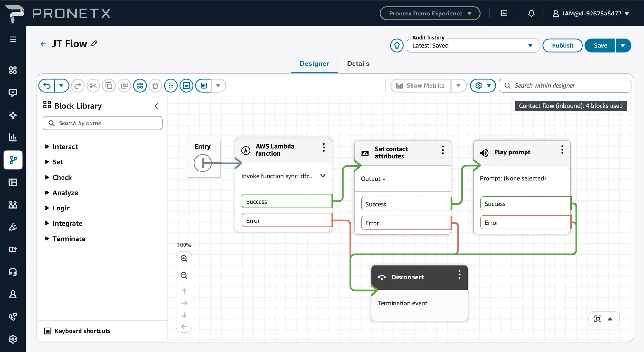The width and height of the screenshot is (644, 352).
Task: Click the Show Metrics button
Action: (420, 86)
